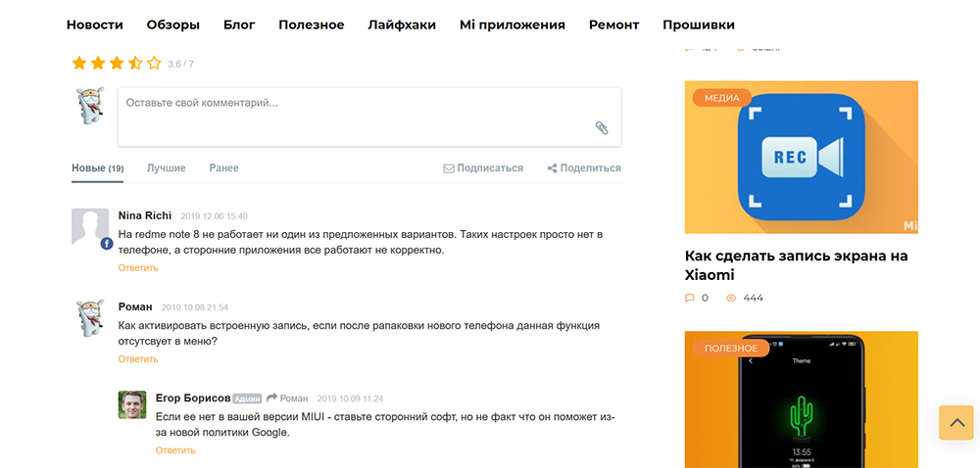Open the Обзоры menu item
This screenshot has width=980, height=468.
click(x=173, y=24)
